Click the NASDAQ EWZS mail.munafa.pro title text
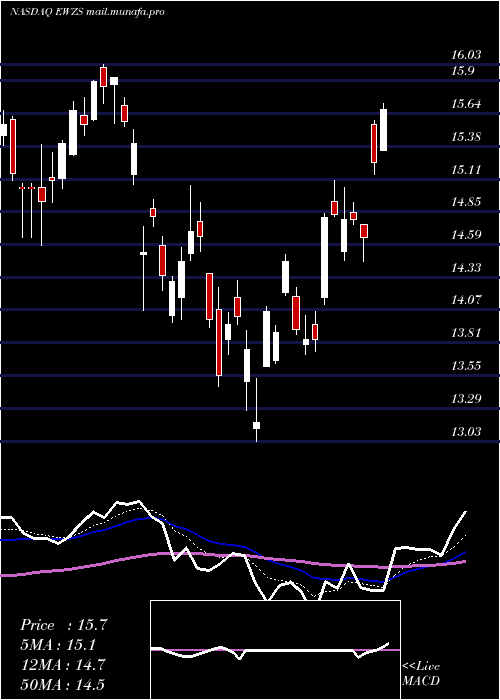 click(x=87, y=12)
